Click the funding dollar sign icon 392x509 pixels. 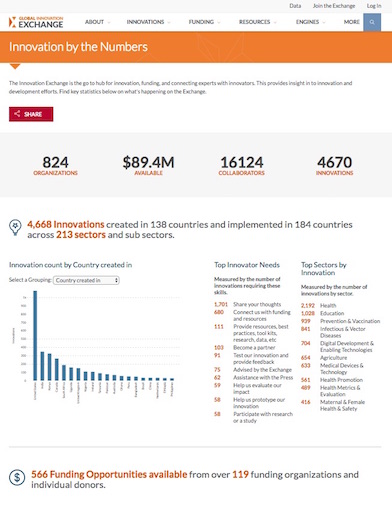[17, 478]
